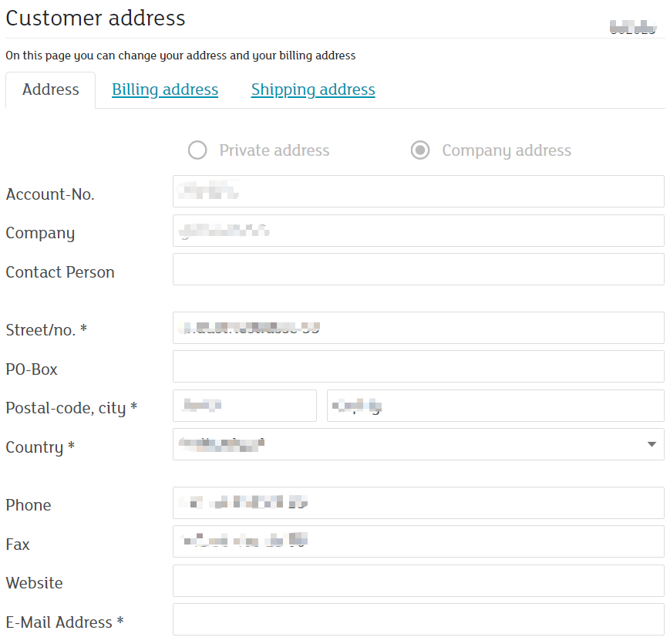The width and height of the screenshot is (670, 644).
Task: Focus the Contact Person field
Action: [x=419, y=269]
